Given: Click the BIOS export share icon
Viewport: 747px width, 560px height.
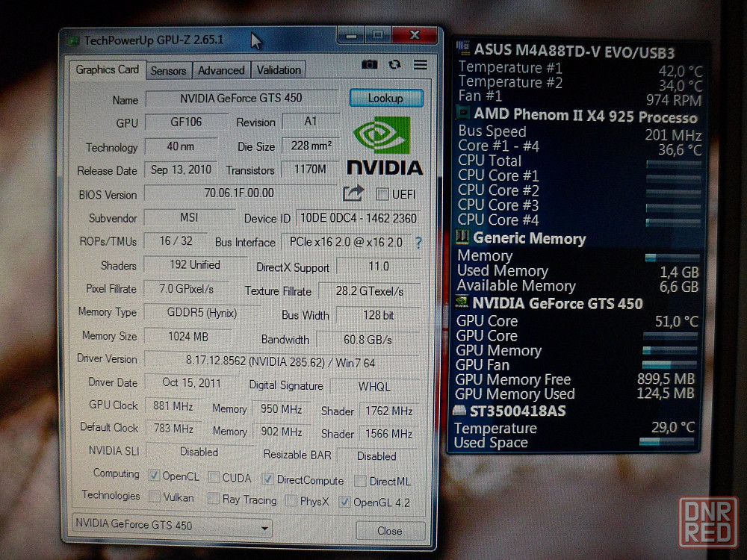Looking at the screenshot, I should 353,193.
